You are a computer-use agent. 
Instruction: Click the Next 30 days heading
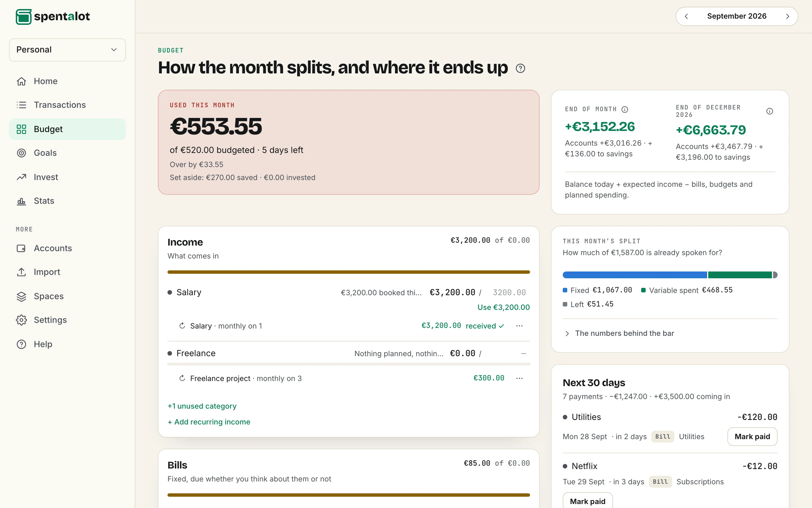594,383
